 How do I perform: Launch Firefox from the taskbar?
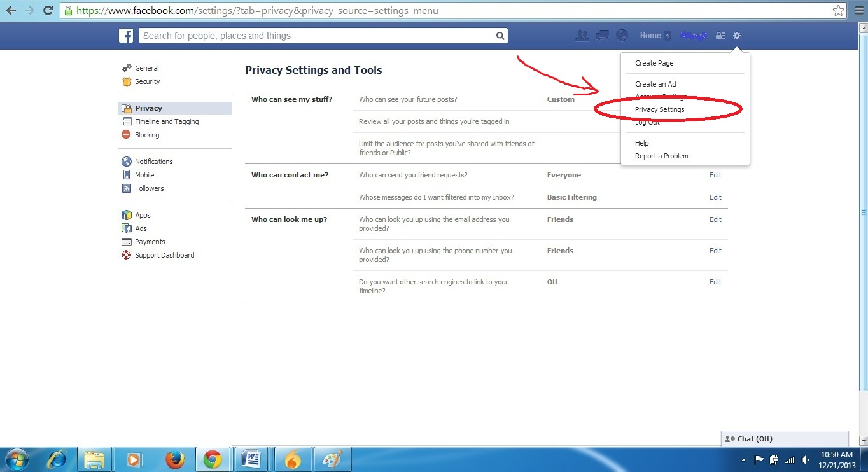coord(174,459)
